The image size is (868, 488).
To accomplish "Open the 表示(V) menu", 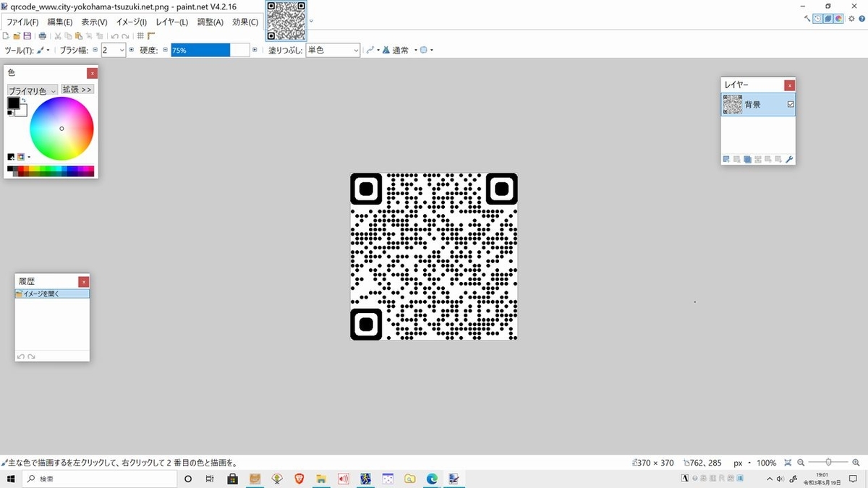I will [x=94, y=22].
